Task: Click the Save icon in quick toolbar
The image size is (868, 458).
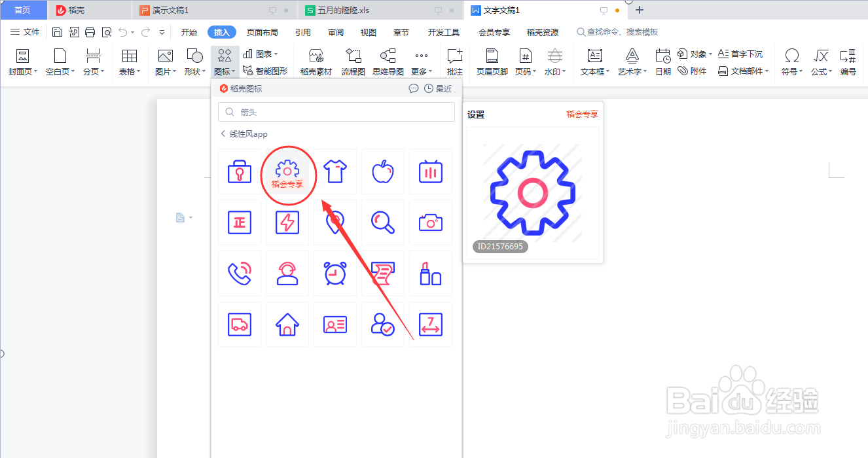Action: coord(57,32)
